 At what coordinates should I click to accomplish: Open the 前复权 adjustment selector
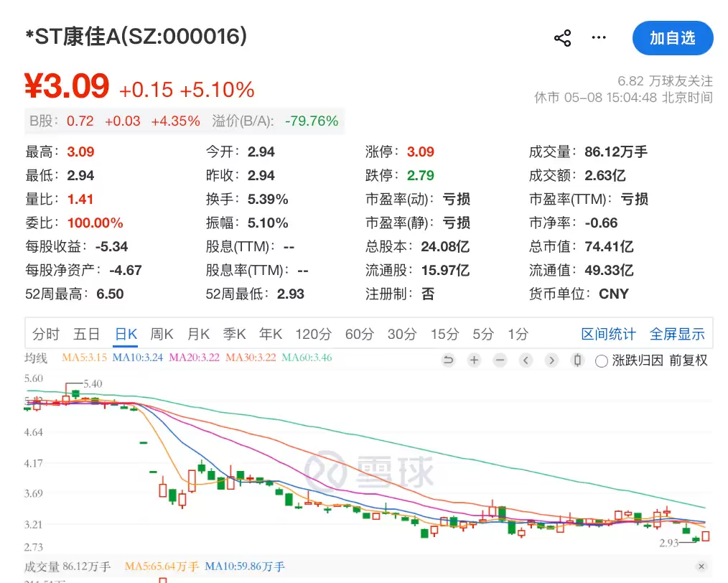tap(688, 360)
